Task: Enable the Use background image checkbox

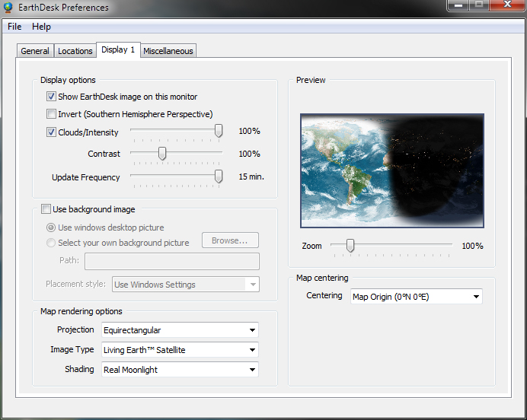Action: [46, 209]
